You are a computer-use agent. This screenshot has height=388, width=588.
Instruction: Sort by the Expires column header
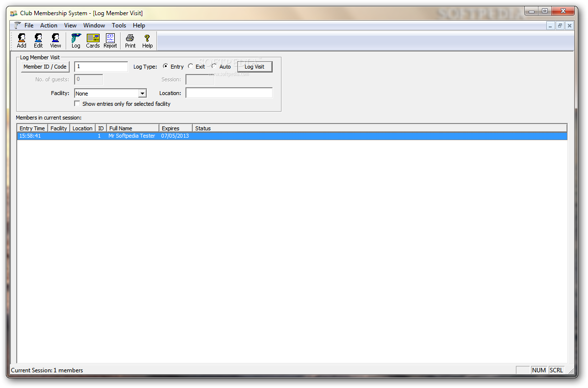[176, 128]
